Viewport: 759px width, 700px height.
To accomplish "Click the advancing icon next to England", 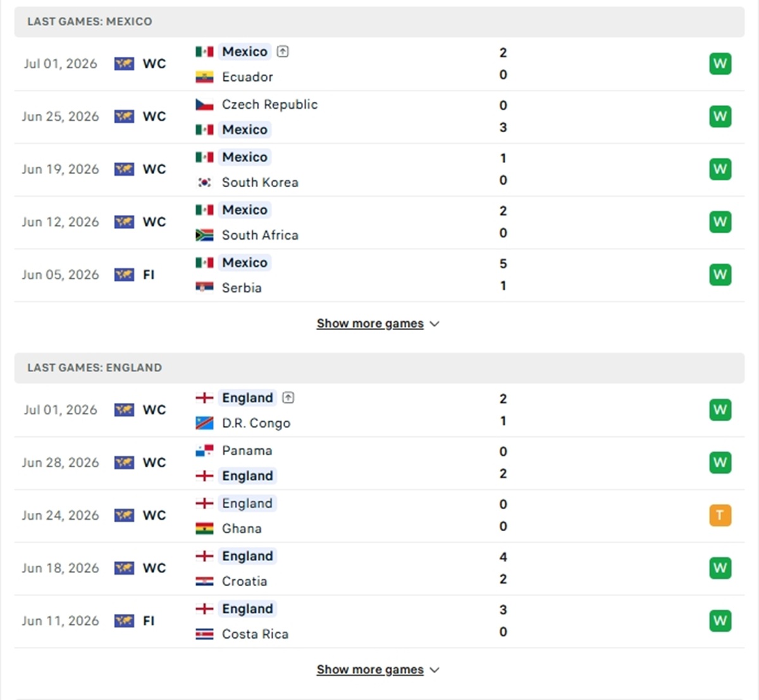I will (288, 398).
